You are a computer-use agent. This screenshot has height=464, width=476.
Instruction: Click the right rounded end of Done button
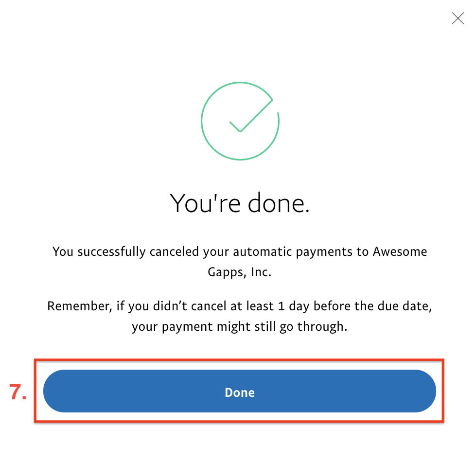tap(422, 391)
